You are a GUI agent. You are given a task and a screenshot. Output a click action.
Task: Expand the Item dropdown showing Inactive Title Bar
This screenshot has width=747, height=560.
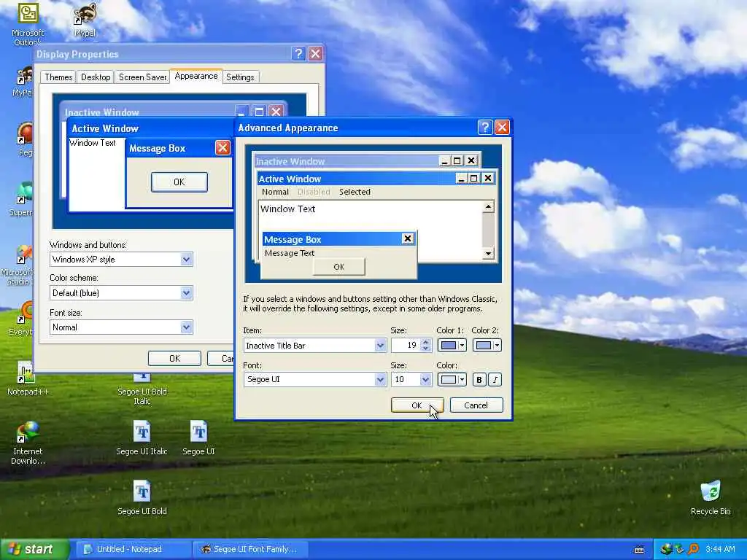point(380,345)
